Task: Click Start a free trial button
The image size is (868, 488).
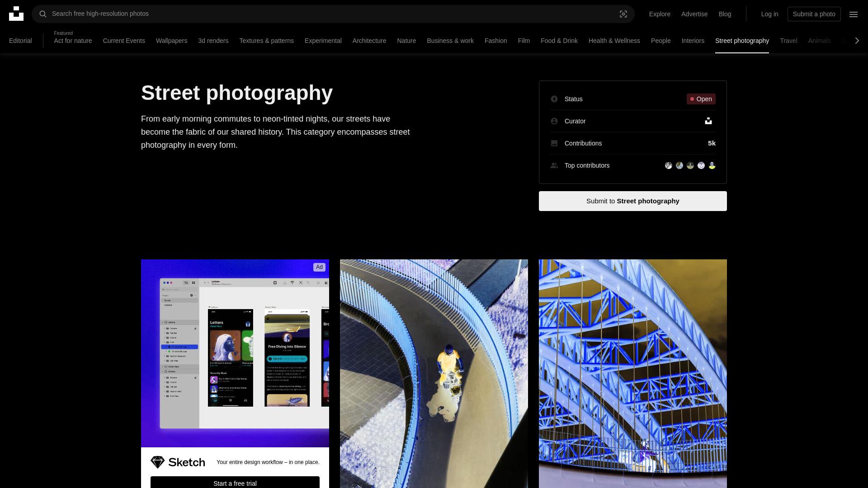Action: click(x=235, y=482)
